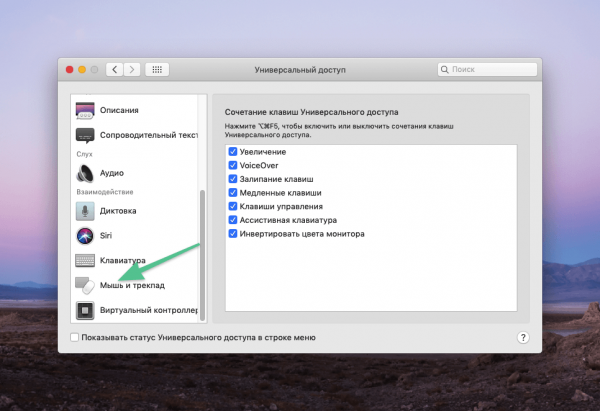The width and height of the screenshot is (600, 411).
Task: Select Сопроводительный текст list text
Action: pyautogui.click(x=149, y=135)
